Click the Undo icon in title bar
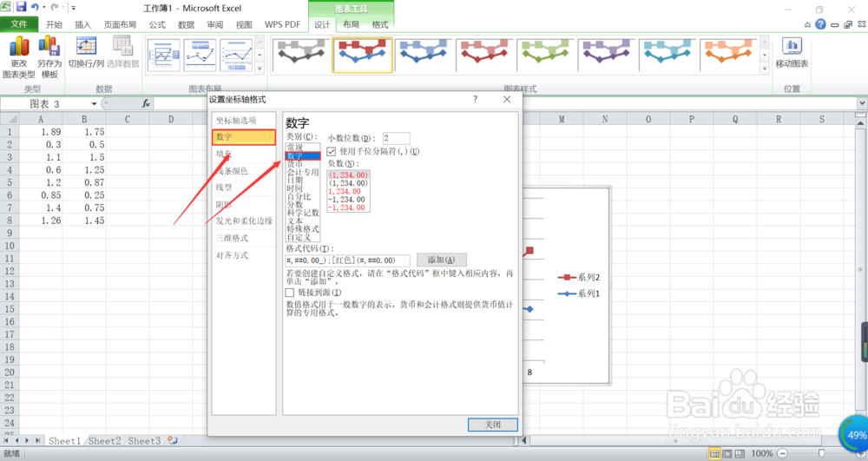The width and height of the screenshot is (868, 461). (36, 7)
